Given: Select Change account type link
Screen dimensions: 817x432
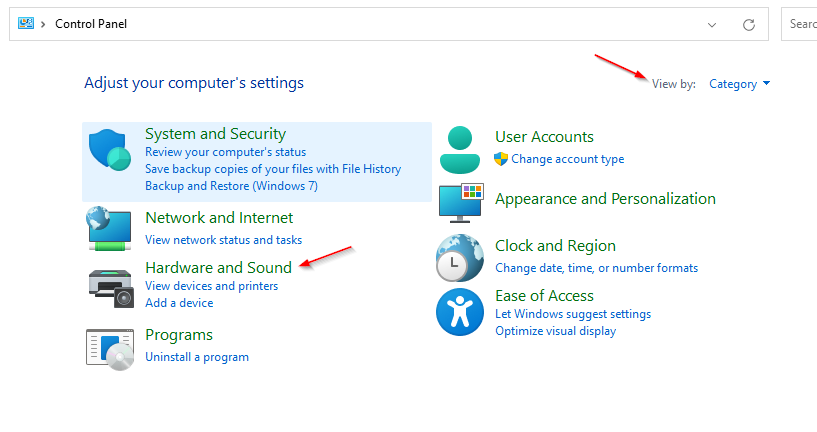Looking at the screenshot, I should coord(567,159).
